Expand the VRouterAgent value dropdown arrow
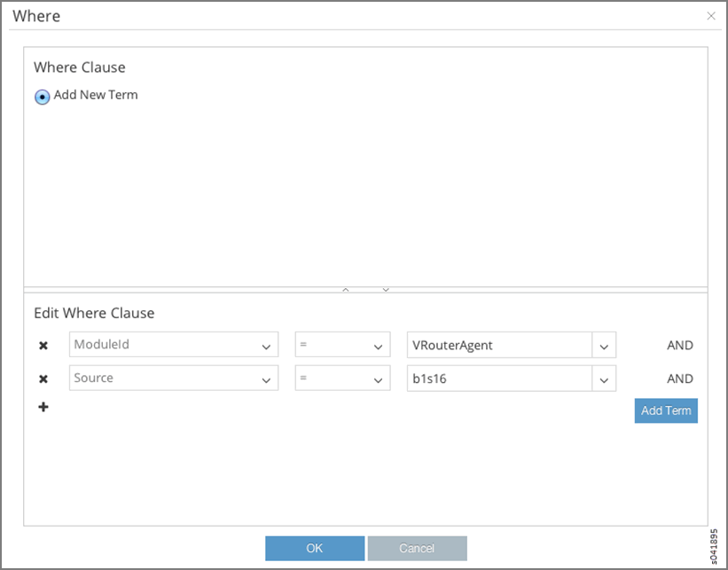This screenshot has width=728, height=570. click(x=604, y=346)
